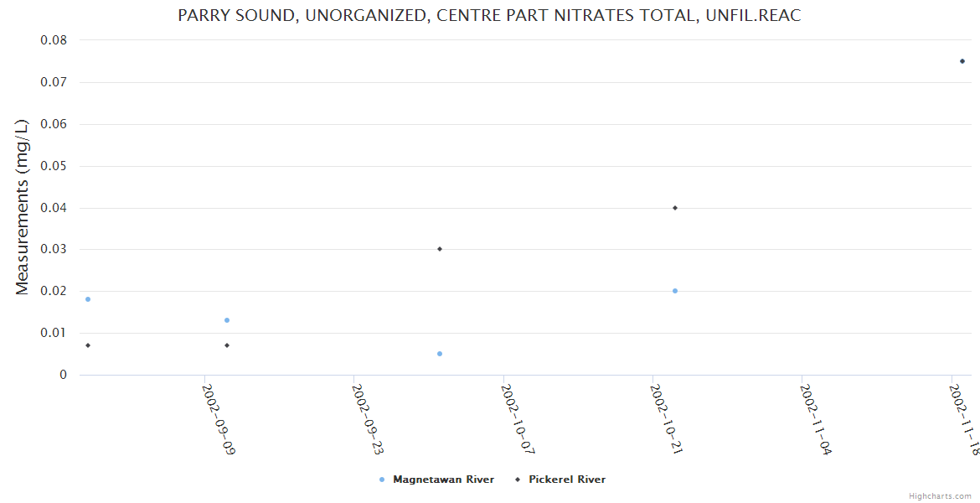The height and width of the screenshot is (503, 980).
Task: Click the 0.08 y-axis tick label
Action: click(54, 40)
